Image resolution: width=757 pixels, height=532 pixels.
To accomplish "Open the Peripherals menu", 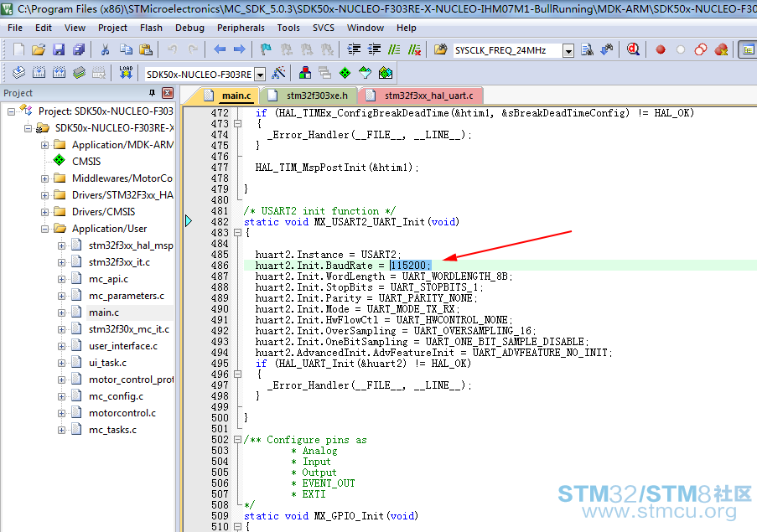I will [x=241, y=28].
